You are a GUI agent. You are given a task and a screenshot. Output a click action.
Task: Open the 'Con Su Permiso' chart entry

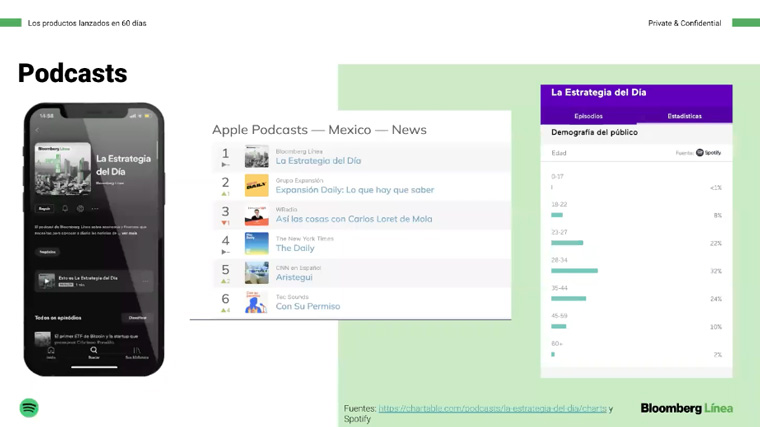point(308,306)
